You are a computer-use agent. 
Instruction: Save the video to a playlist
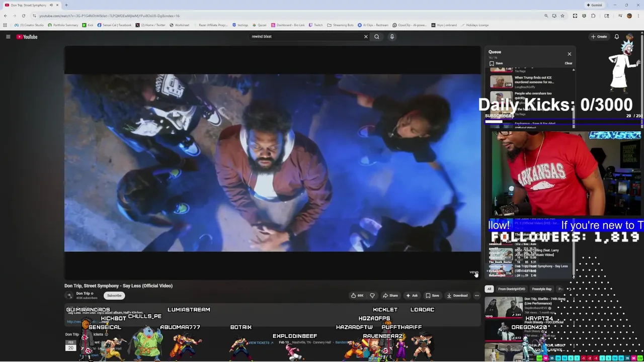click(432, 296)
